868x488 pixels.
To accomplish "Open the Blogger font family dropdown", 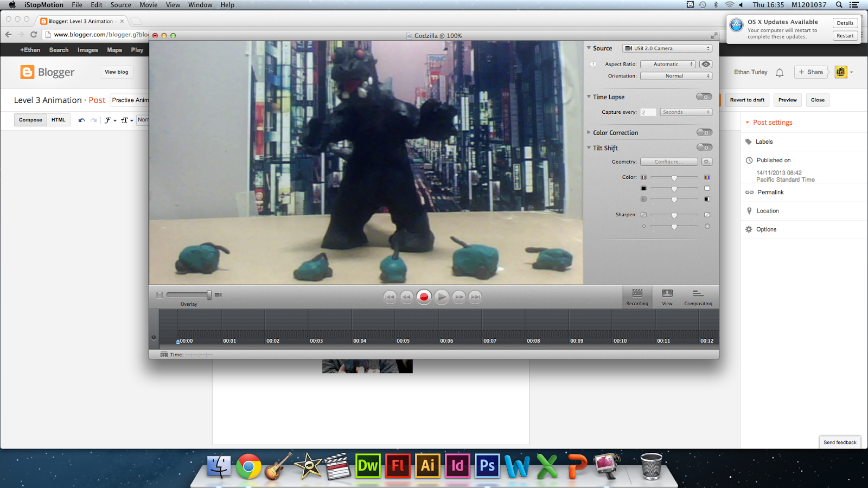I will tap(110, 120).
